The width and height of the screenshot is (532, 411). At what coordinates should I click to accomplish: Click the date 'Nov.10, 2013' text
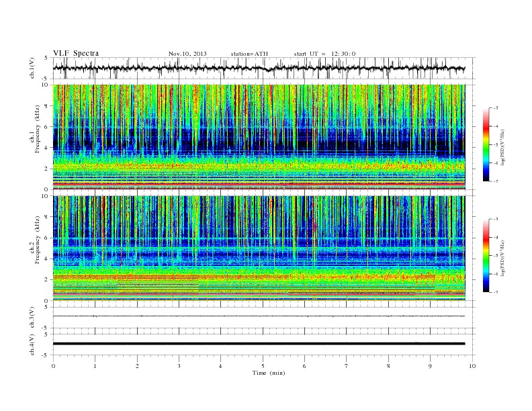(187, 54)
